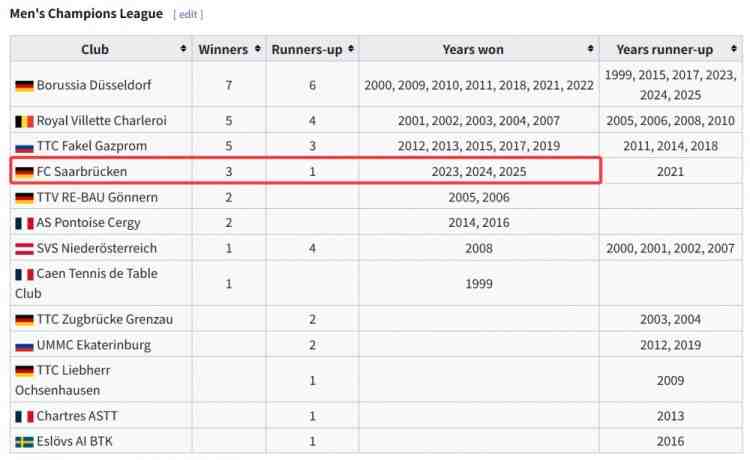This screenshot has height=460, width=750.
Task: Click German flag beside Borussia Düsseldorf
Action: click(x=24, y=86)
